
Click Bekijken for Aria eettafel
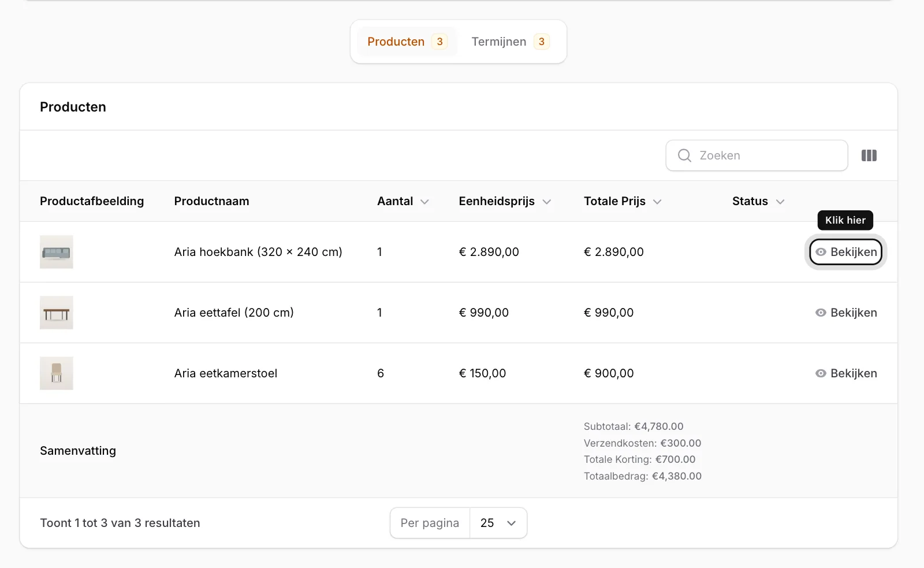pos(846,313)
